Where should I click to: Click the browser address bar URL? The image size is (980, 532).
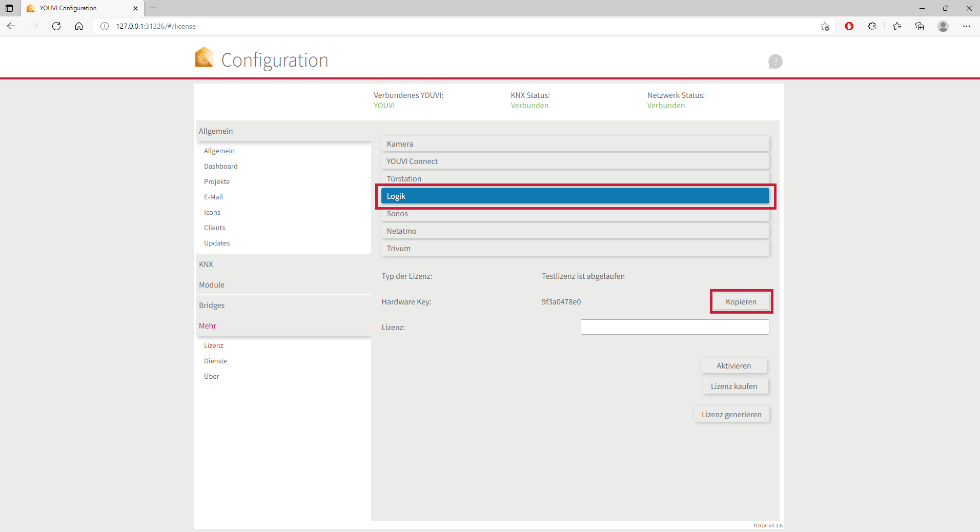click(156, 26)
